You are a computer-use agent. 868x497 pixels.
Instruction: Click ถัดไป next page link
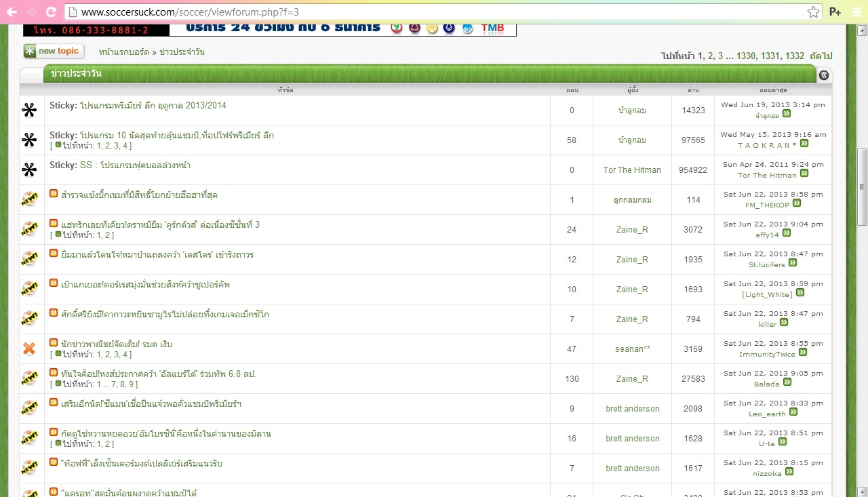pyautogui.click(x=821, y=56)
